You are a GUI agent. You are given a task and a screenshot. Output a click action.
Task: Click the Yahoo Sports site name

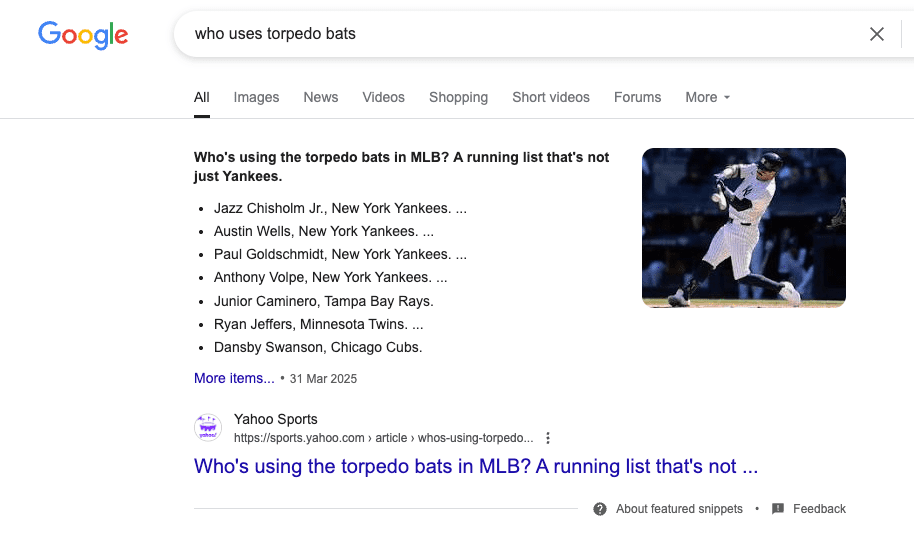pyautogui.click(x=276, y=419)
